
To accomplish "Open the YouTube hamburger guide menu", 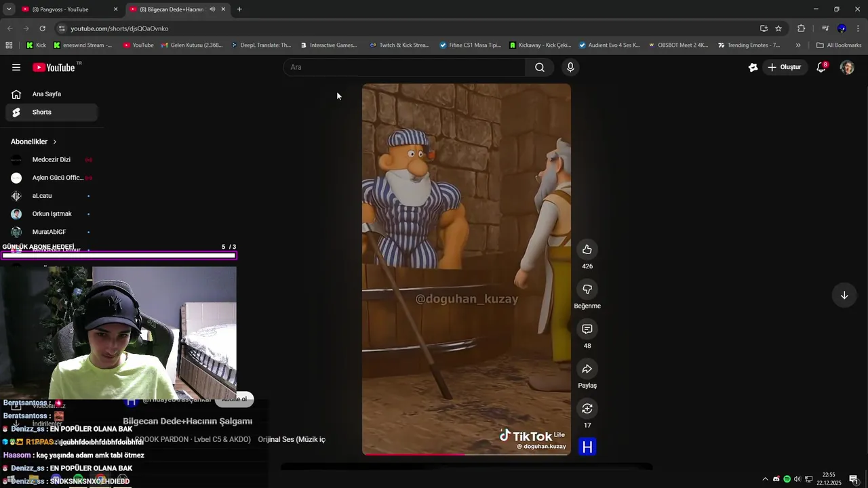I will point(16,67).
